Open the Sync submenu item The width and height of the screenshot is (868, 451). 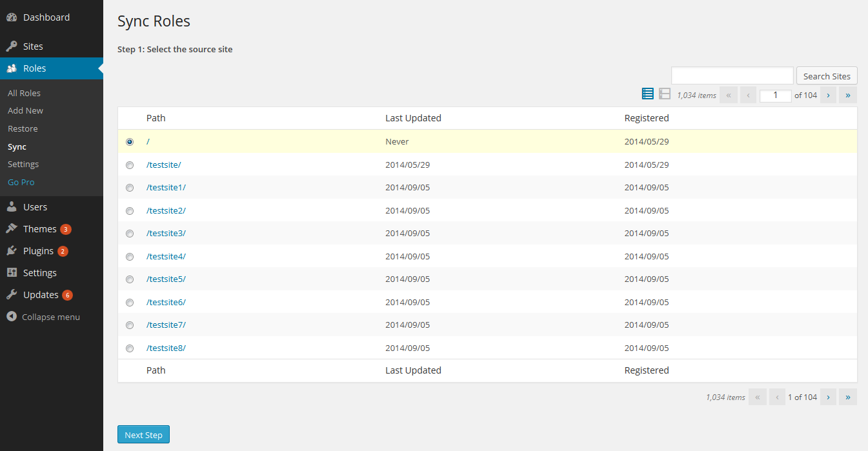[x=17, y=146]
